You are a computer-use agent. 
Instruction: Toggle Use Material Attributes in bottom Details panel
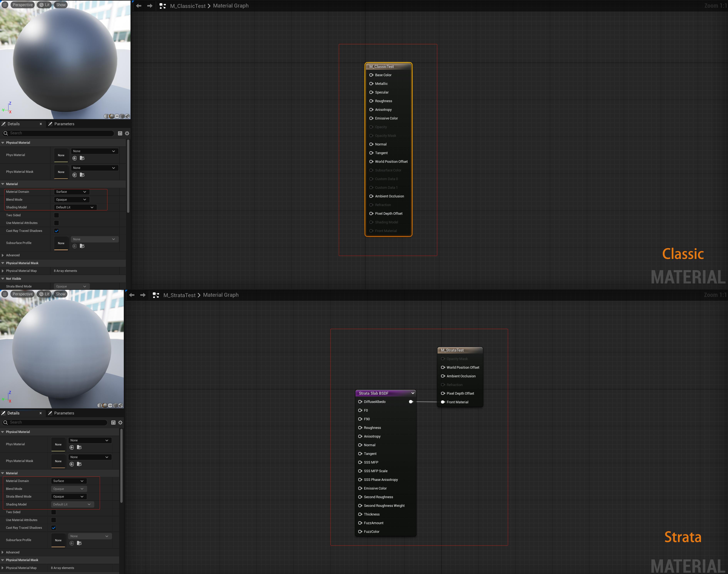pos(54,520)
